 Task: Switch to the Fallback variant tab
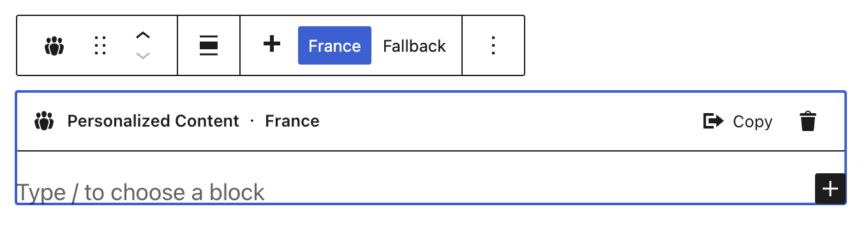click(414, 46)
